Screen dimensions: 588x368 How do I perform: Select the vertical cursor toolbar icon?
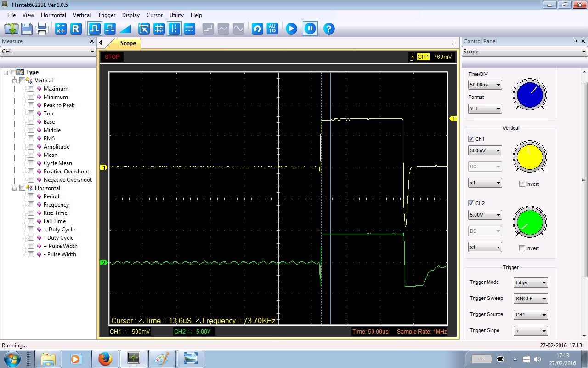pyautogui.click(x=174, y=29)
